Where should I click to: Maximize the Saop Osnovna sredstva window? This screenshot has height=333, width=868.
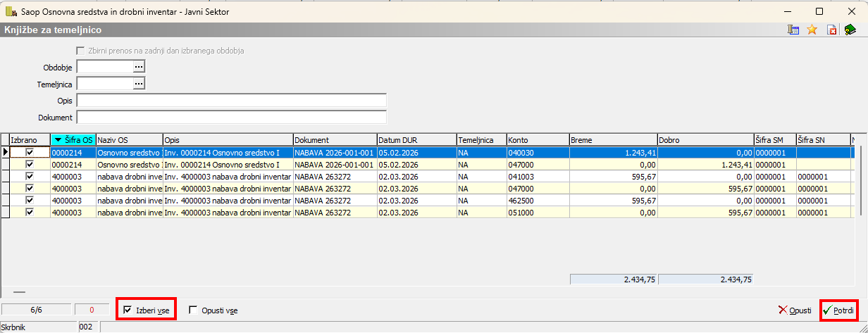(819, 11)
